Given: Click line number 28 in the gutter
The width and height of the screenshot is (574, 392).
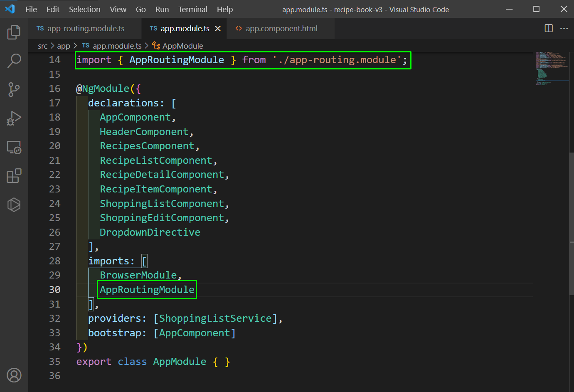Looking at the screenshot, I should tap(54, 261).
